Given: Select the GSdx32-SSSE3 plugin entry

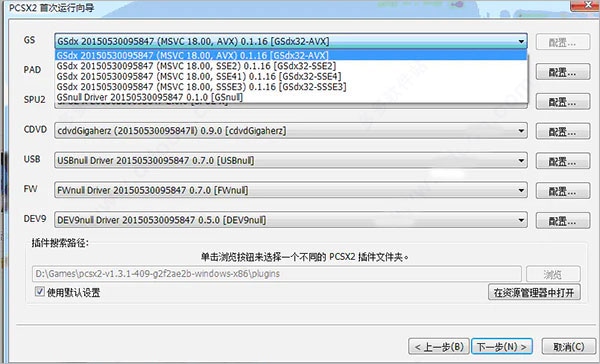Looking at the screenshot, I should 291,87.
